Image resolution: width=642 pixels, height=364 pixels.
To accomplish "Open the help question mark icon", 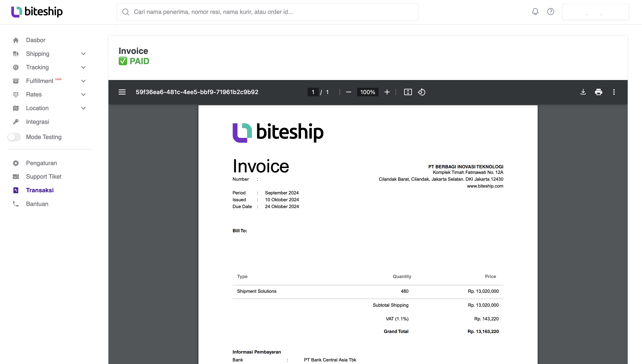I will tap(550, 12).
